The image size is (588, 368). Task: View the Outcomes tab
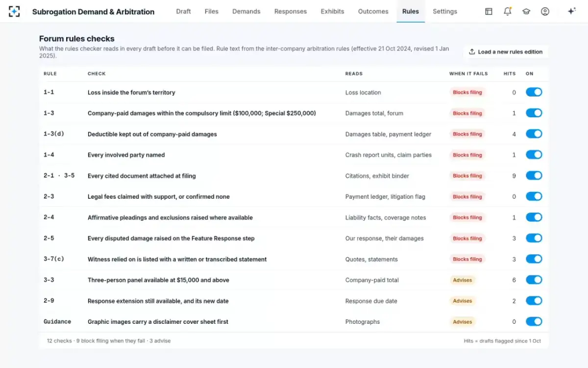tap(373, 11)
